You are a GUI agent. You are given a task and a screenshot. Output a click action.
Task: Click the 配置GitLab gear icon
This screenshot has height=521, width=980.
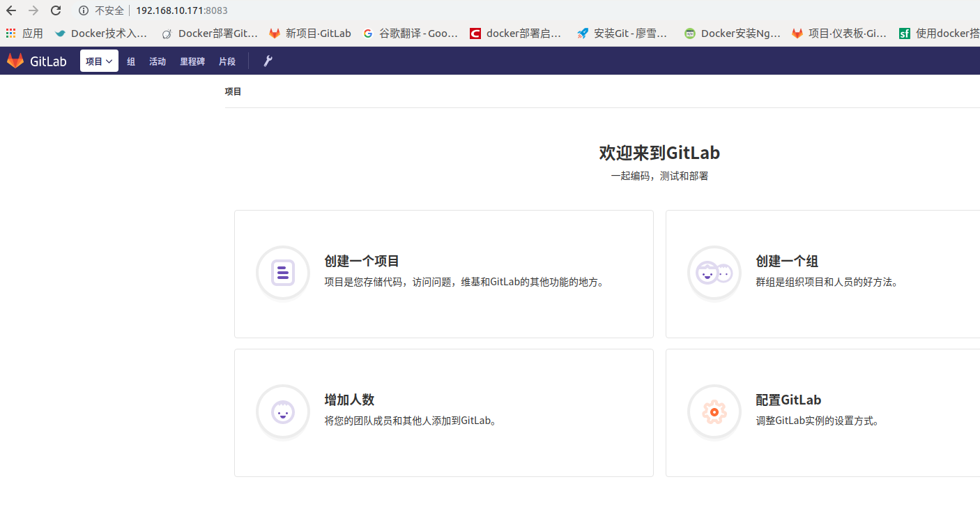[714, 411]
